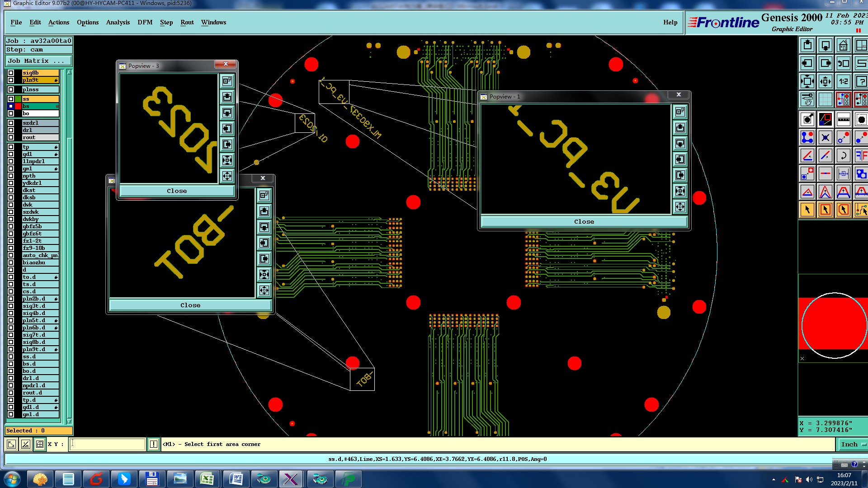
Task: Open Word from the Windows taskbar
Action: tap(236, 479)
